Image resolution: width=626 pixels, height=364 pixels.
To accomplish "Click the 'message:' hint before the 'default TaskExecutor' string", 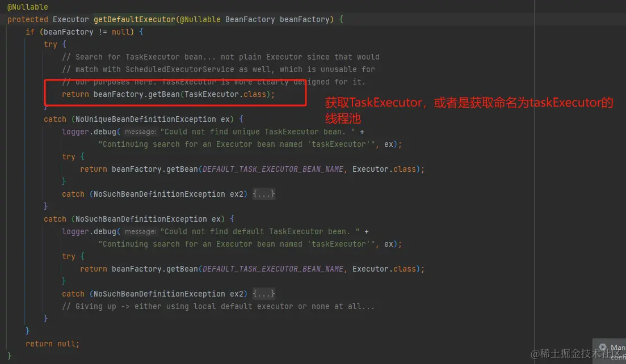I will point(140,231).
